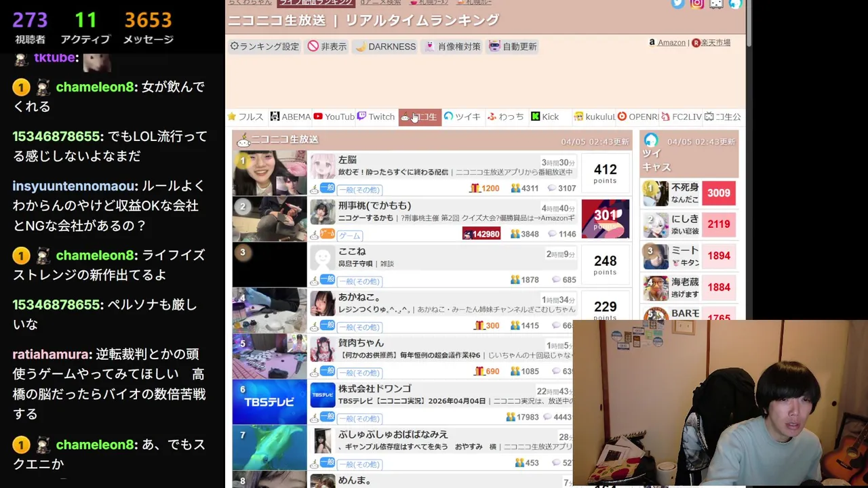The width and height of the screenshot is (868, 488).
Task: Click あかねこ user avatar icon
Action: (323, 304)
